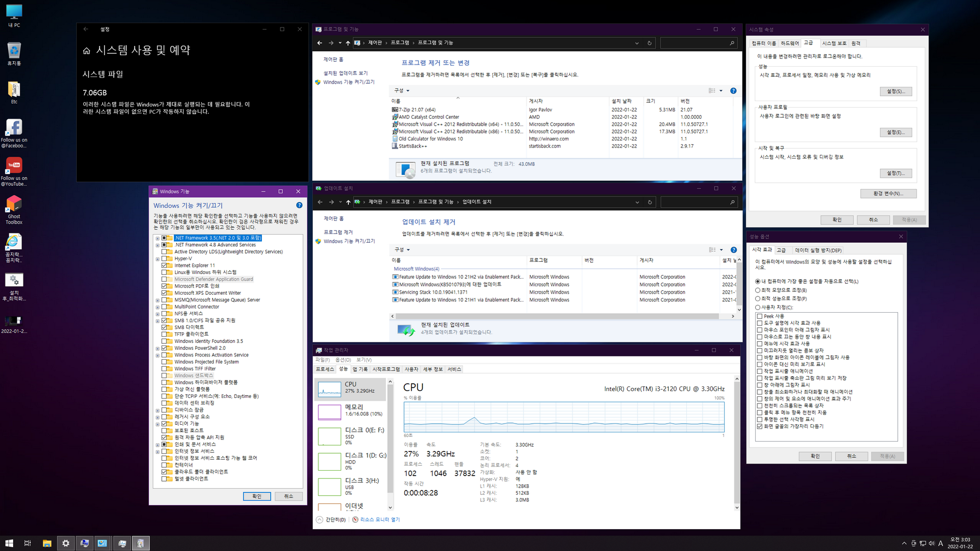The image size is (980, 551).
Task: Refresh the Installed Updates window
Action: (650, 202)
